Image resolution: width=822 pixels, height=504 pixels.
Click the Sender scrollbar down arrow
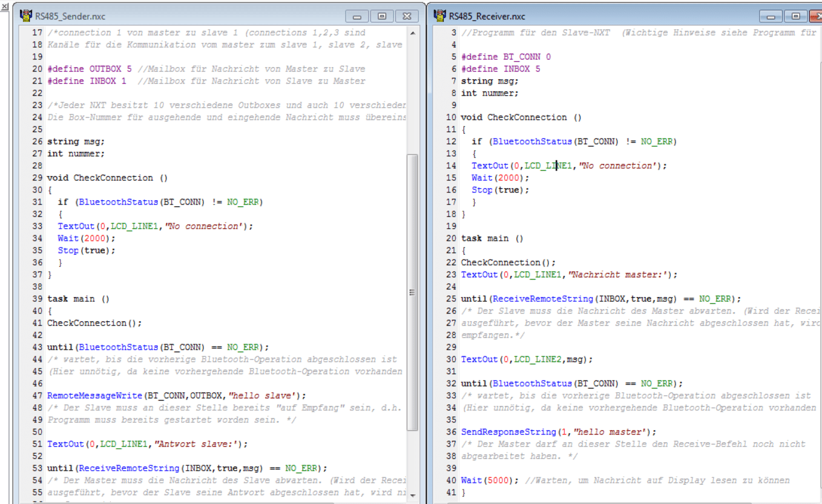[x=413, y=496]
